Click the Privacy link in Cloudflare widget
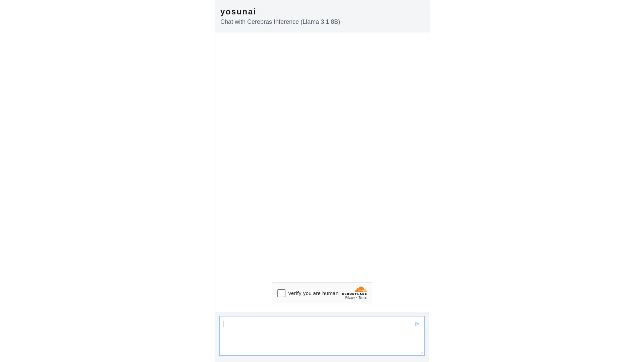This screenshot has width=644, height=362. 350,297
